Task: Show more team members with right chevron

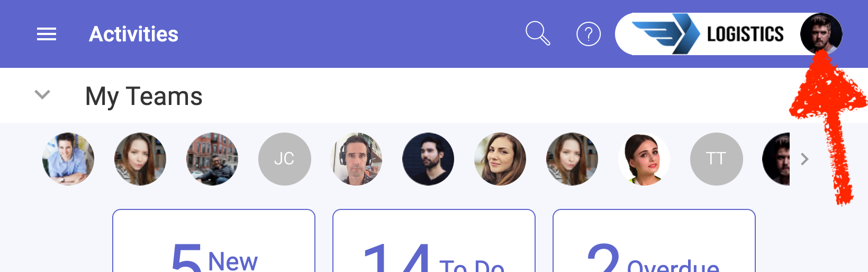Action: tap(804, 159)
